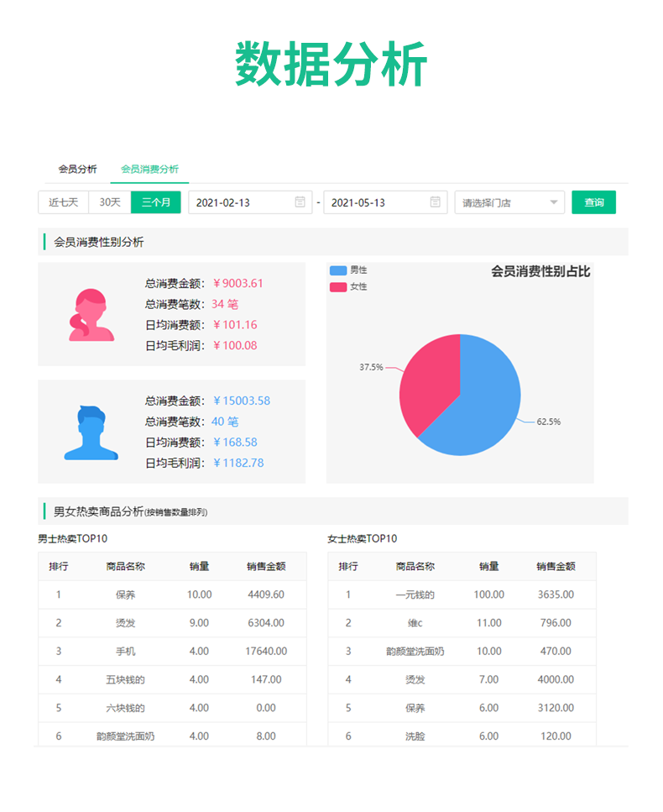Click the store dropdown arrow

pyautogui.click(x=554, y=202)
